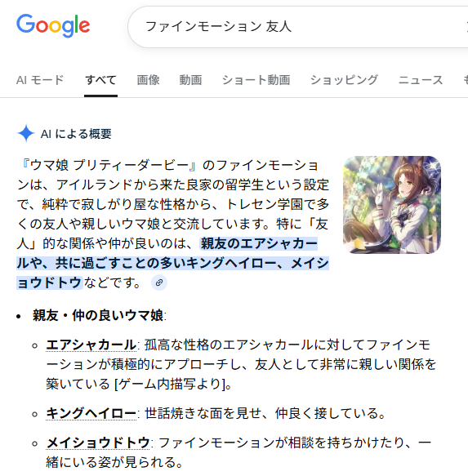Open the ニュース tab
Screen dimensions: 468x476
(421, 80)
